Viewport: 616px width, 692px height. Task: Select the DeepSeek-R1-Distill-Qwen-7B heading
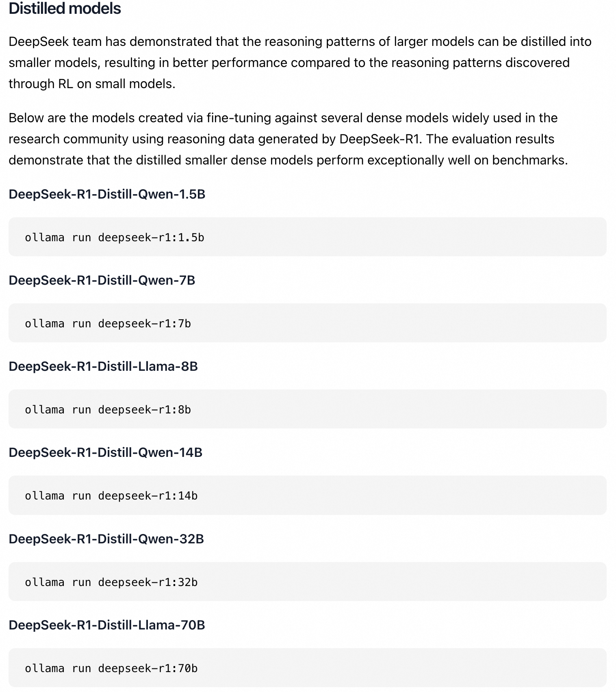click(x=102, y=280)
